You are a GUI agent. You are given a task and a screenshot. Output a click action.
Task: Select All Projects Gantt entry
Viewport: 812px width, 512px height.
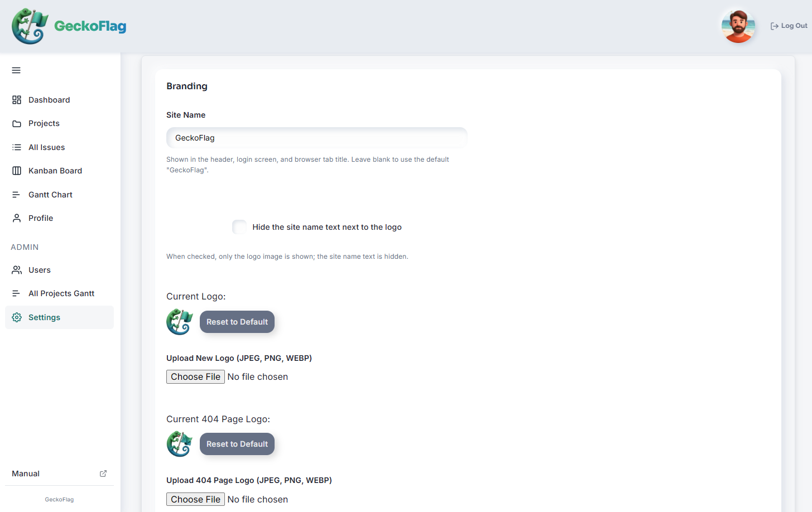click(59, 293)
